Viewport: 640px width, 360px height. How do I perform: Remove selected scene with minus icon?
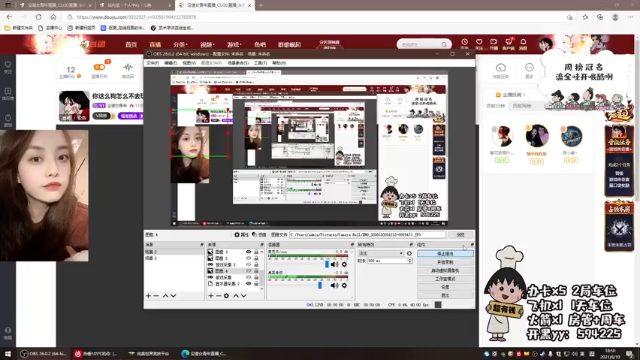[x=156, y=296]
